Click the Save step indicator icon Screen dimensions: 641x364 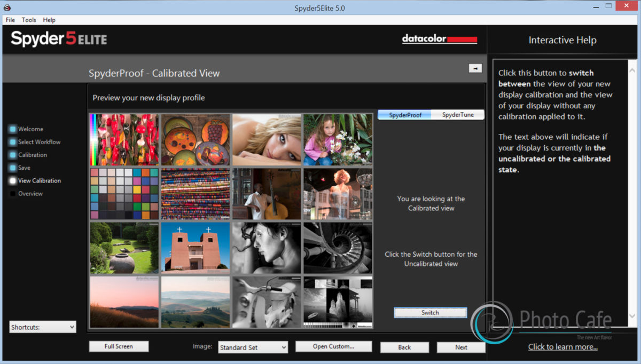(13, 168)
